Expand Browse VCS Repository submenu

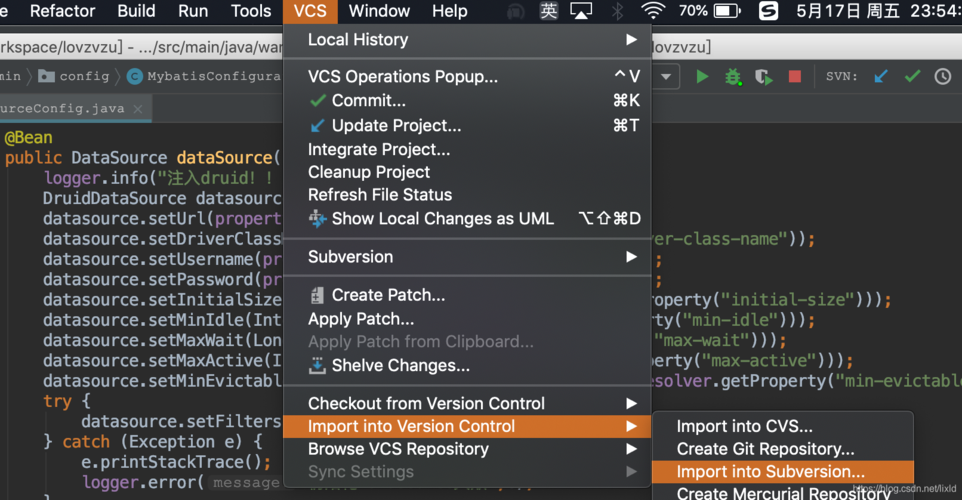(467, 449)
